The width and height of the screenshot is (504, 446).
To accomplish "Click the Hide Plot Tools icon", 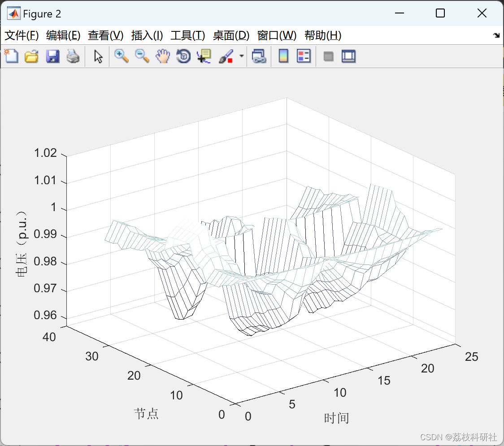I will (x=328, y=56).
